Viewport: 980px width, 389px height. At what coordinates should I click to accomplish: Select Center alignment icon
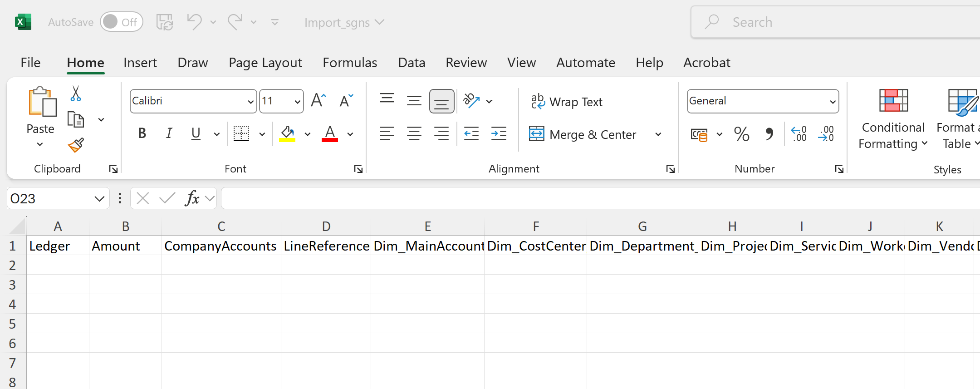[414, 133]
